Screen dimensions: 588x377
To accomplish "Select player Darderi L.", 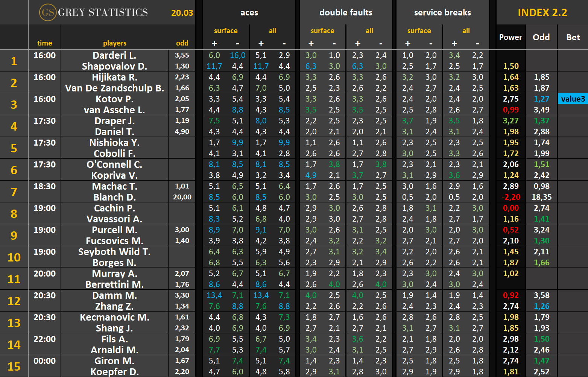I will point(114,55).
